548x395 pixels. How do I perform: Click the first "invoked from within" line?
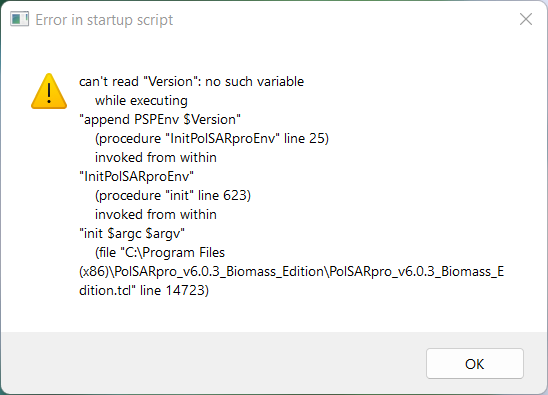tap(156, 157)
